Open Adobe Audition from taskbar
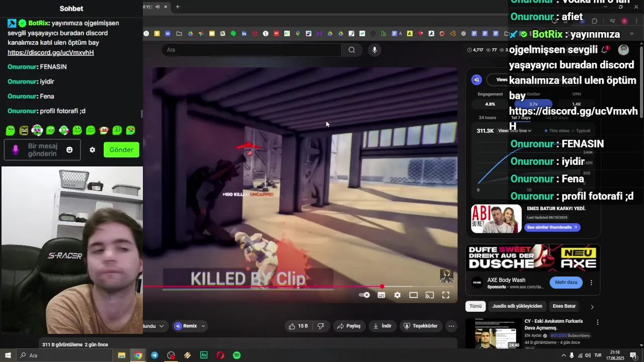This screenshot has height=362, width=644. coord(204,355)
